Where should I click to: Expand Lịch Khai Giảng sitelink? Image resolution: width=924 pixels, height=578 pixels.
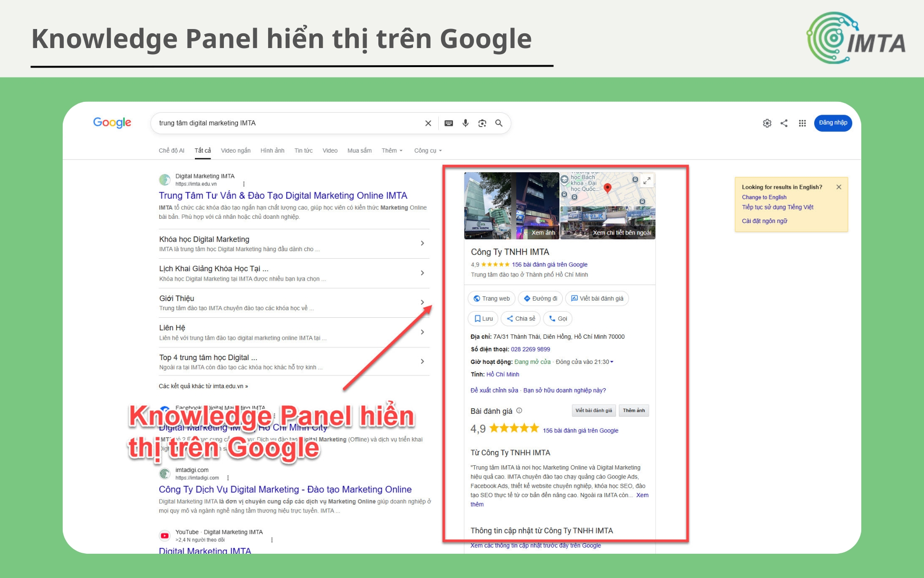[423, 273]
